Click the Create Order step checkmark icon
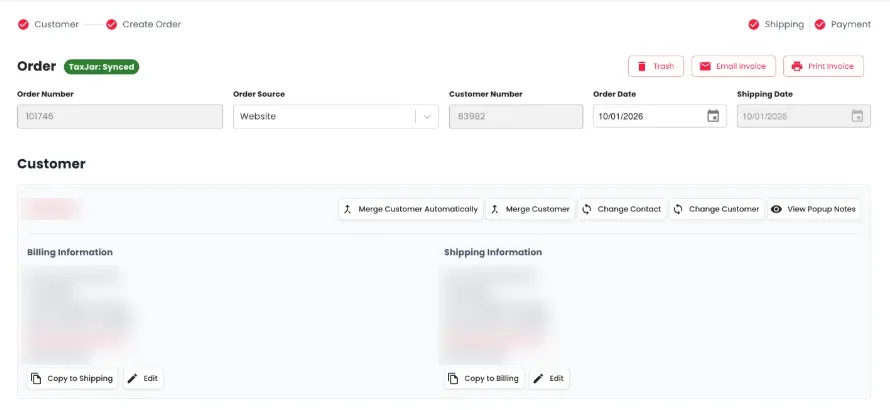This screenshot has height=410, width=890. 111,24
